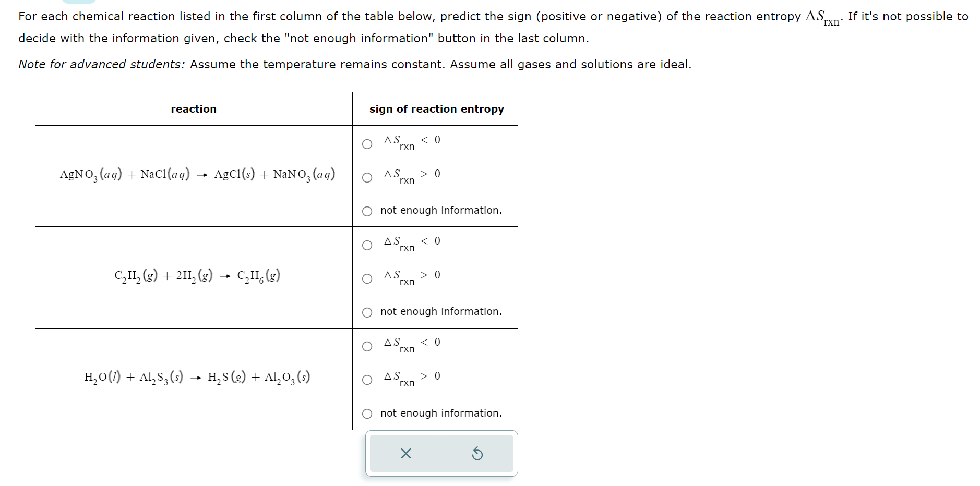Choose not enough information for the H2O reaction
Screen dimensions: 980x486
pyautogui.click(x=367, y=413)
